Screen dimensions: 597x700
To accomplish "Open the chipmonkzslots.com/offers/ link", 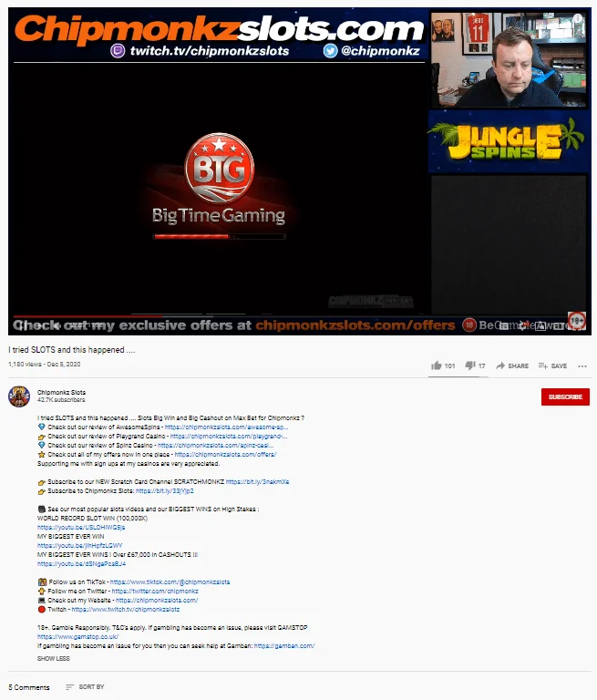I will pos(225,455).
